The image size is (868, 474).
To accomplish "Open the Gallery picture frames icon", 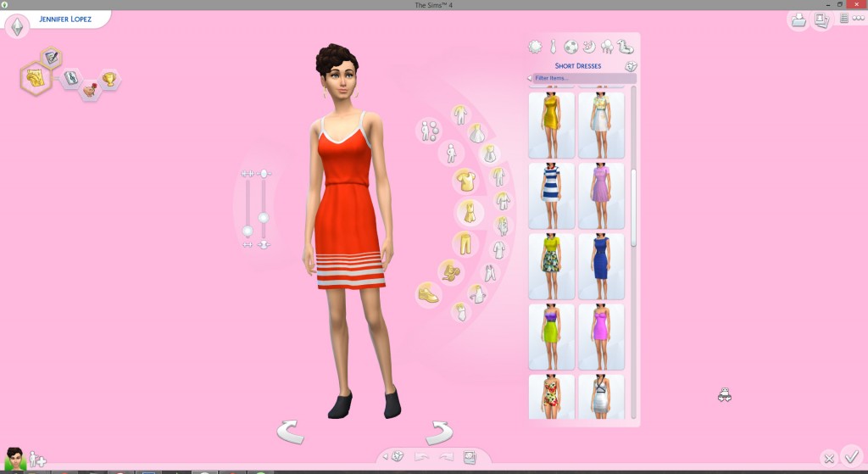I will click(x=822, y=20).
